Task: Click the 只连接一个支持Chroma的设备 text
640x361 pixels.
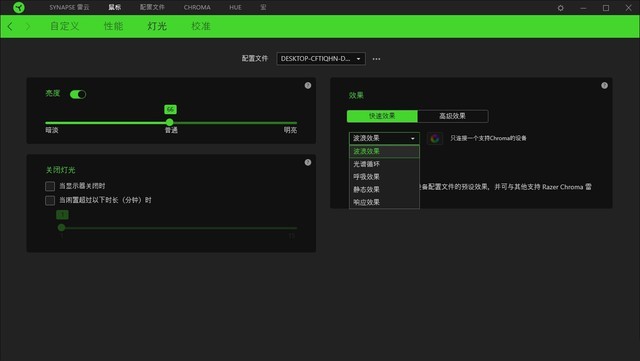Action: (488, 138)
